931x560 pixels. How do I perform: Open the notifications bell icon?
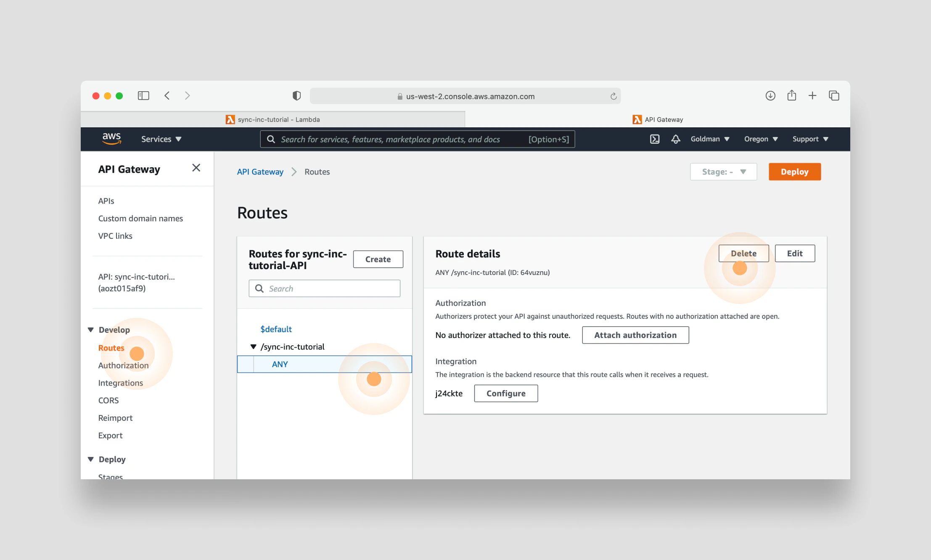[x=675, y=139]
